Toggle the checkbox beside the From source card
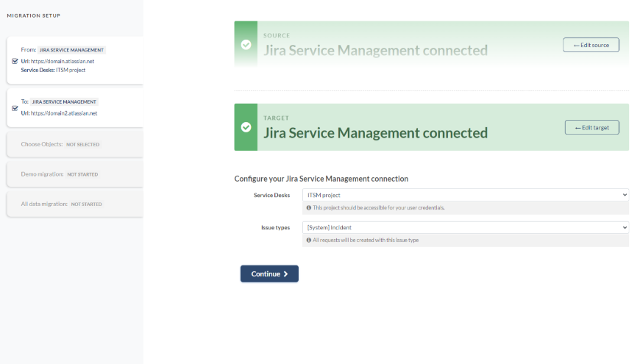The width and height of the screenshot is (640, 364). [15, 61]
